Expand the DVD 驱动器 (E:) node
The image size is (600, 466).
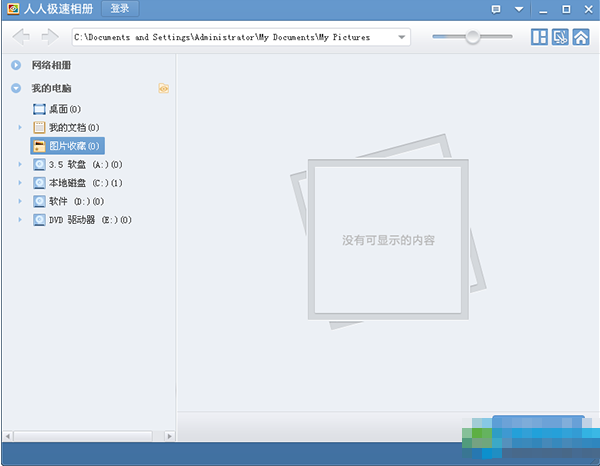pyautogui.click(x=20, y=219)
